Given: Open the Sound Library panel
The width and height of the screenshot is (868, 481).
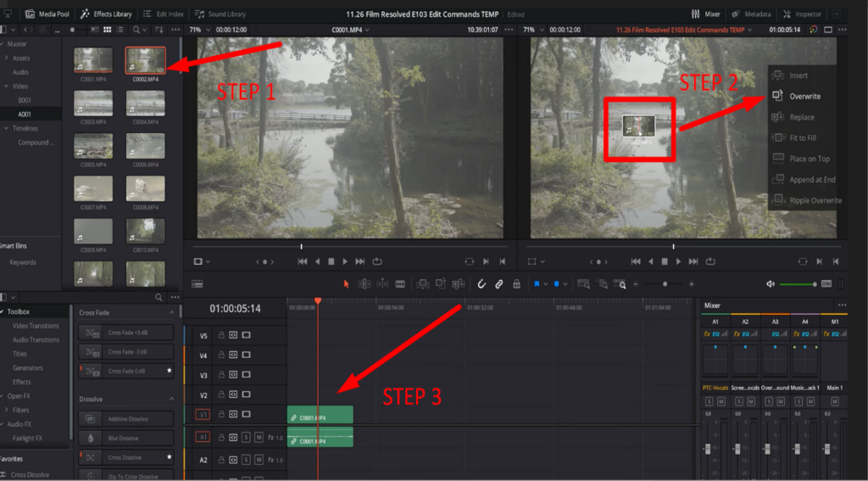Looking at the screenshot, I should click(x=220, y=14).
